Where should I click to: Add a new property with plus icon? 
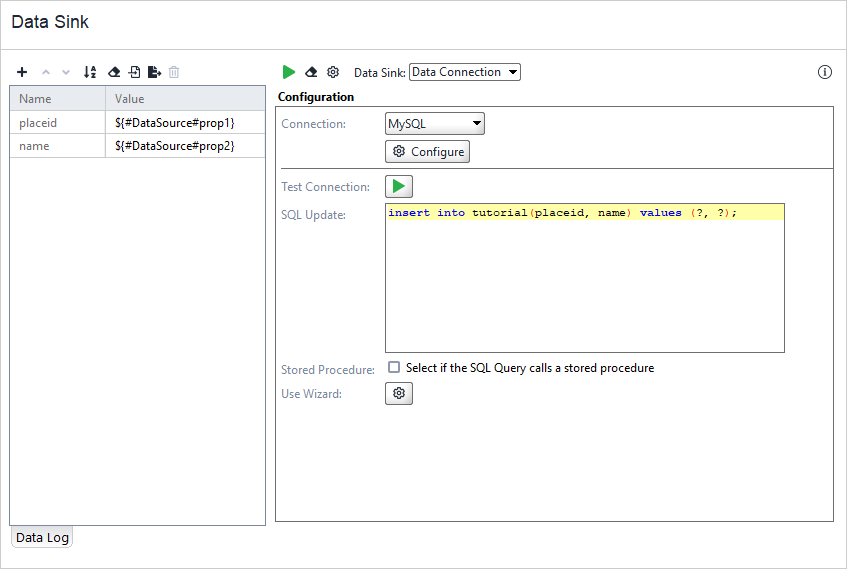(x=22, y=72)
